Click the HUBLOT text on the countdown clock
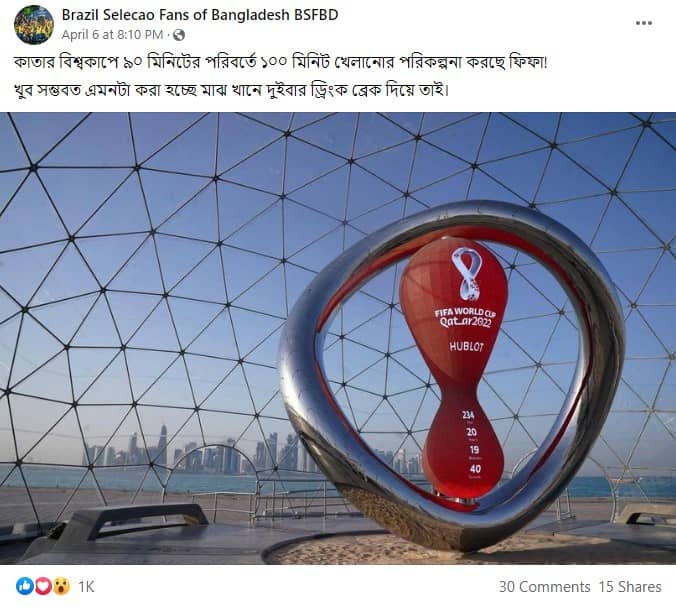Viewport: 676px width, 607px height. point(466,347)
